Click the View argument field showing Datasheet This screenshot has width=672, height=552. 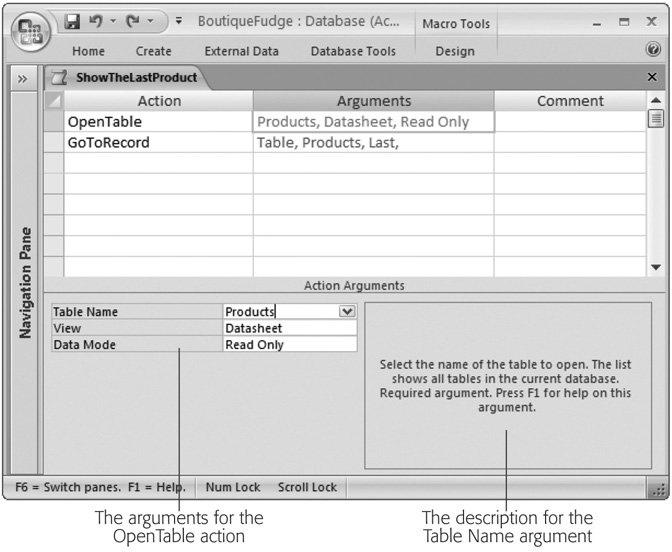[289, 328]
